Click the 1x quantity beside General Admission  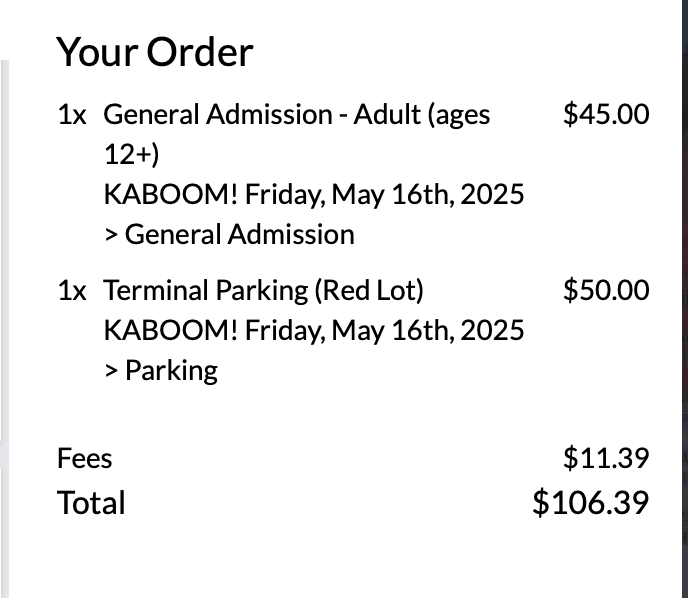tap(73, 115)
